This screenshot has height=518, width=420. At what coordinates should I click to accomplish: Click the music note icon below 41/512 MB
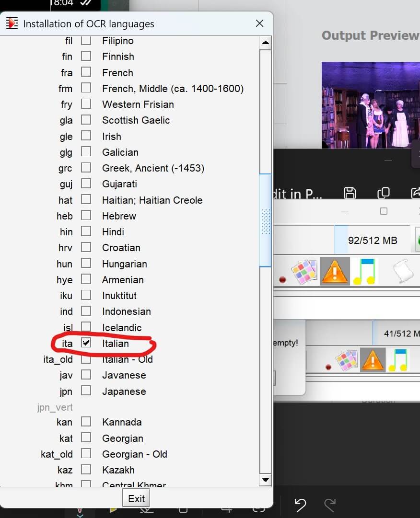point(398,360)
